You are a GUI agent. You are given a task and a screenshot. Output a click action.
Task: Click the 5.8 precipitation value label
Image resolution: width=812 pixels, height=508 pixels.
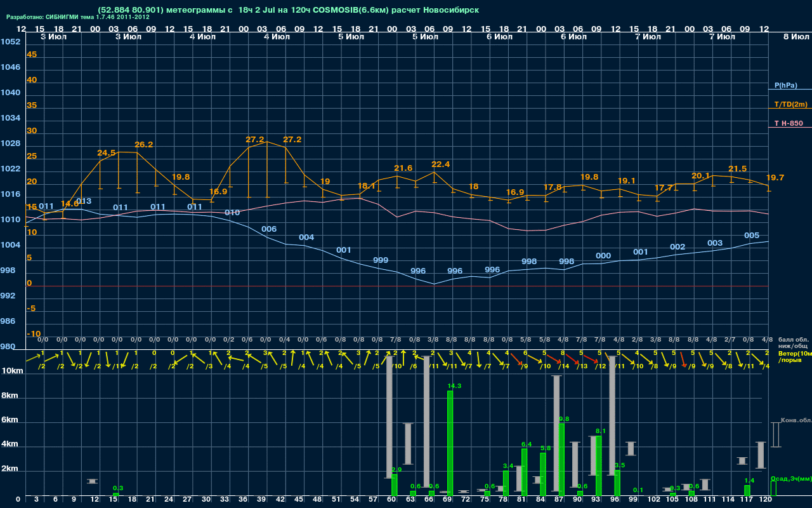[x=546, y=448]
